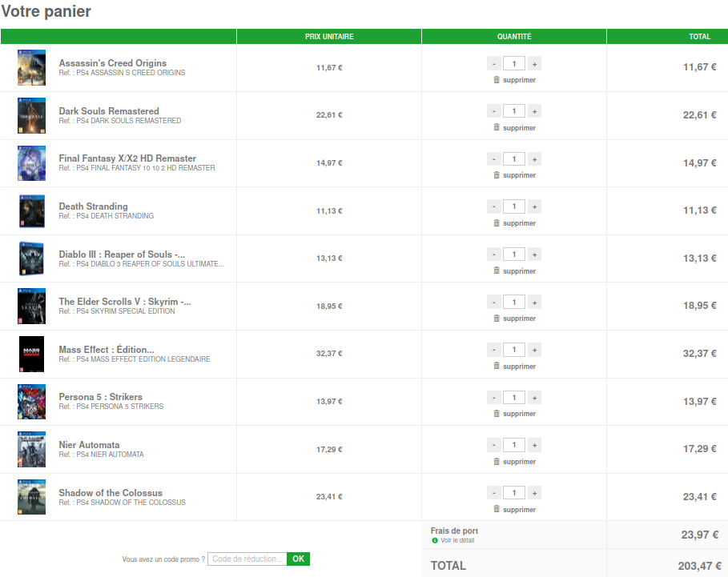Decrease quantity of Dark Souls Remastered

pos(494,111)
